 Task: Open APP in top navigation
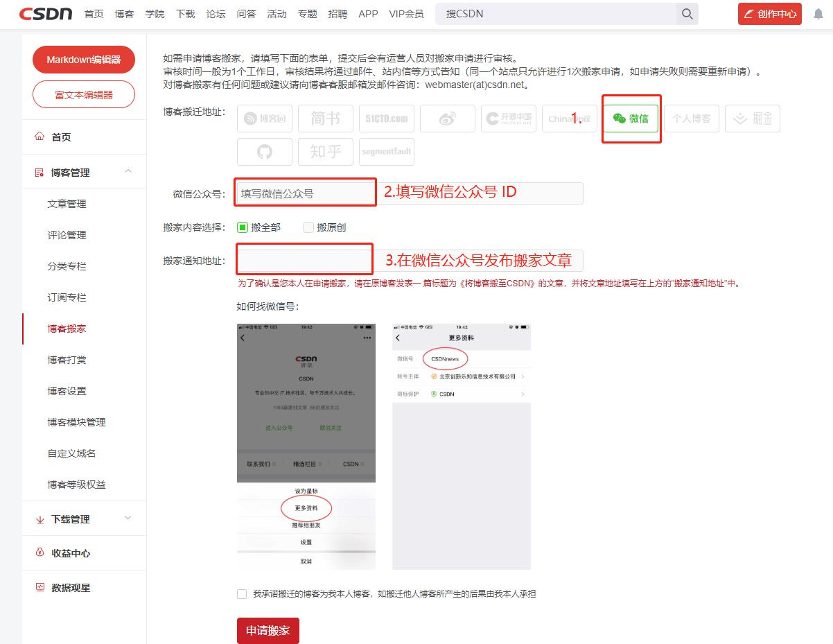click(369, 14)
